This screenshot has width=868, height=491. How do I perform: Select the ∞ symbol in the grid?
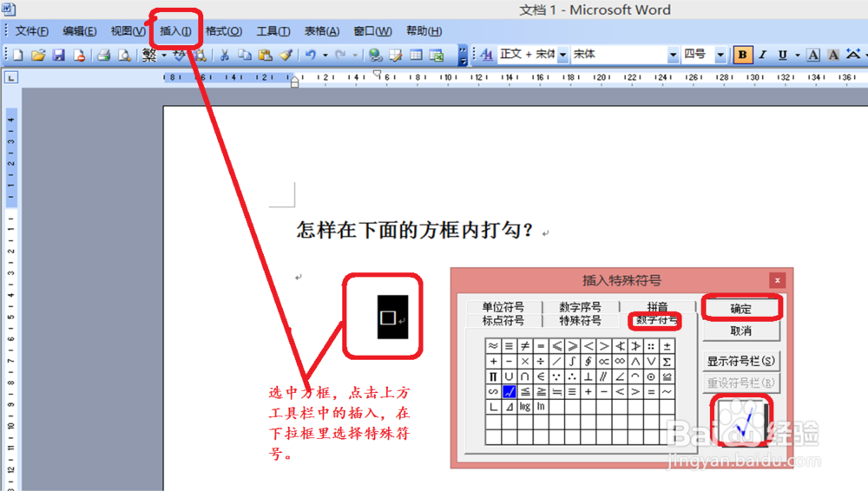[x=620, y=362]
